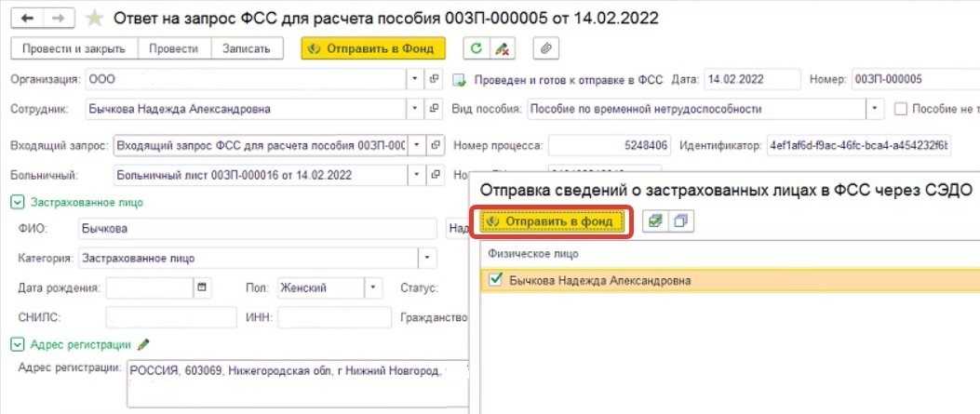Toggle the 'Пособие не' checkbox
Image resolution: width=980 pixels, height=414 pixels.
(x=900, y=109)
